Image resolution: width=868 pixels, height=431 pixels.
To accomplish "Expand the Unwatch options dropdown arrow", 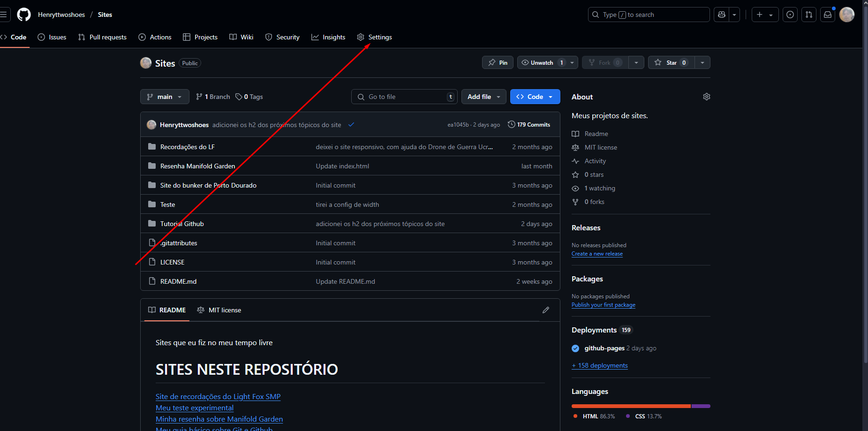I will [x=572, y=62].
